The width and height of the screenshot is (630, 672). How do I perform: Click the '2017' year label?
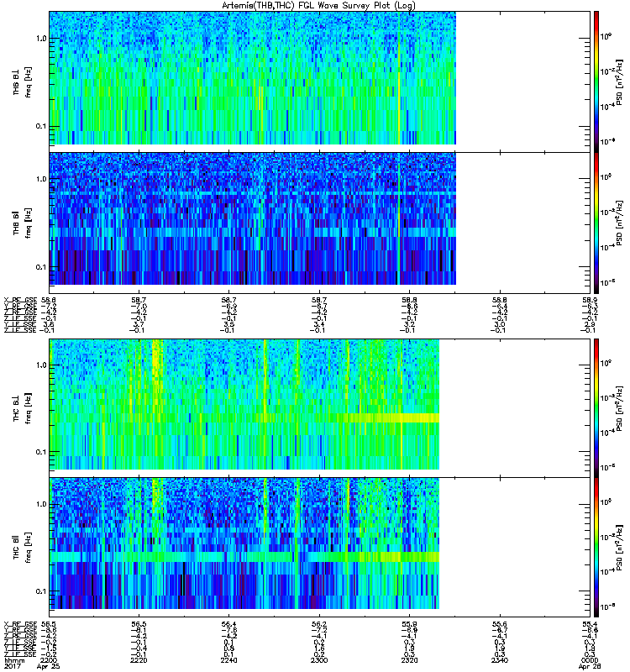point(11,666)
